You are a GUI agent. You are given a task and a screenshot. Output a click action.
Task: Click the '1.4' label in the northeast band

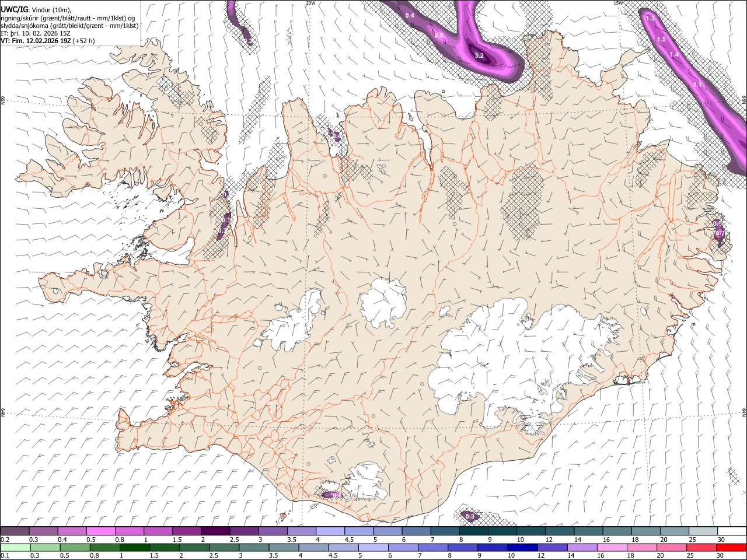674,55
